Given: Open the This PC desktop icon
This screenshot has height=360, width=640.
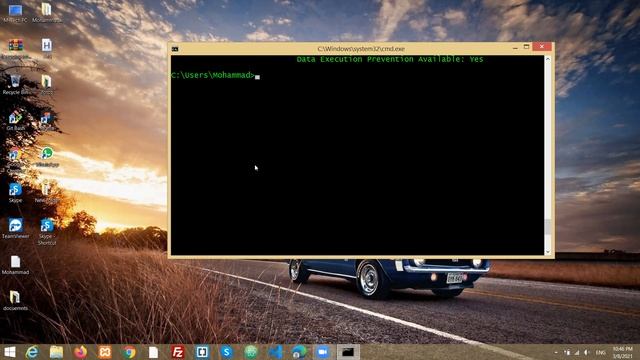Looking at the screenshot, I should tap(16, 13).
